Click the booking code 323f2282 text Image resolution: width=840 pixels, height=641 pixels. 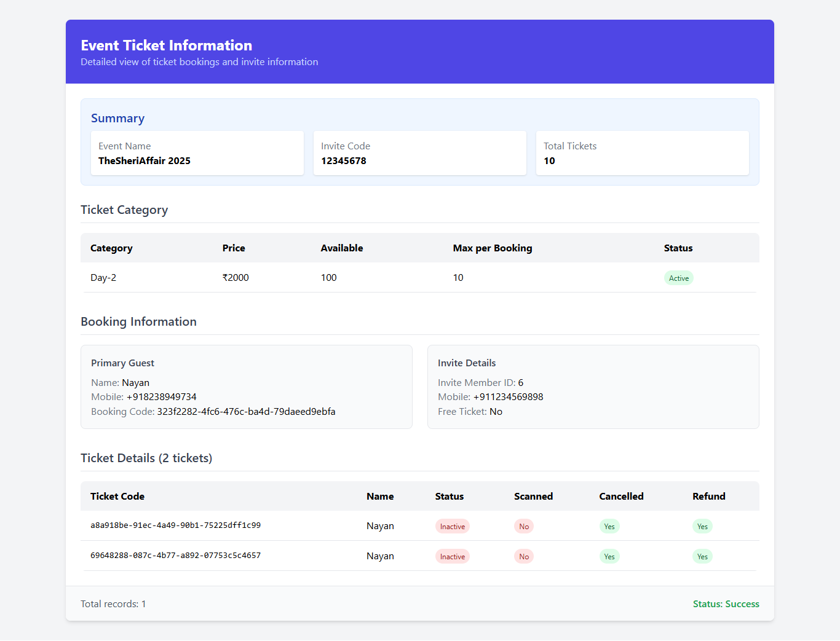(x=246, y=412)
